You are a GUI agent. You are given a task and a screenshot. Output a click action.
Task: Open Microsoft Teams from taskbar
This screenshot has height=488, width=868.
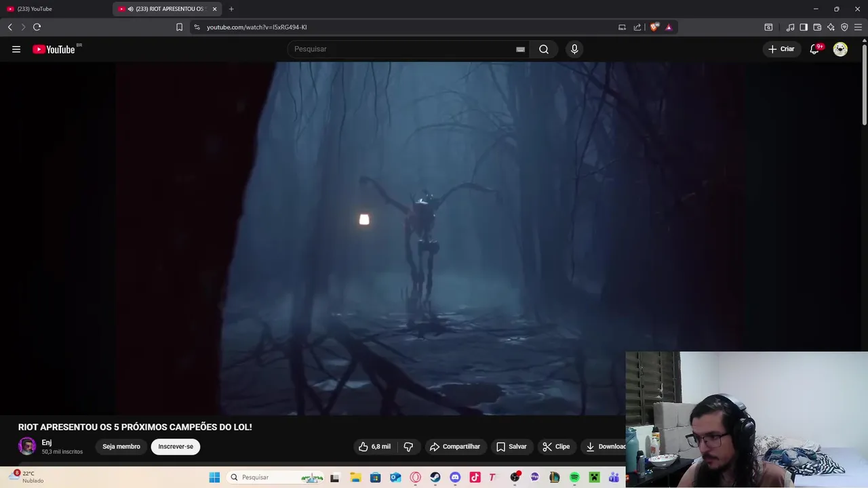point(614,477)
